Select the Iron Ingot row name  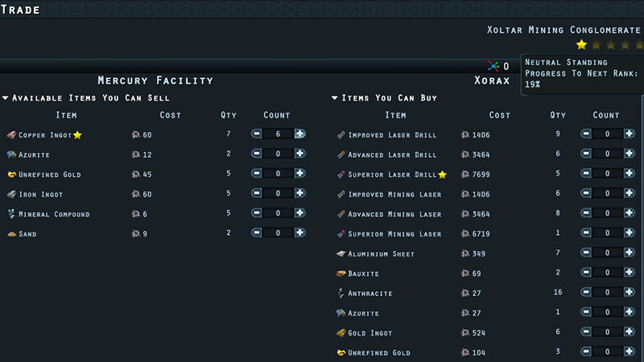[x=41, y=194]
